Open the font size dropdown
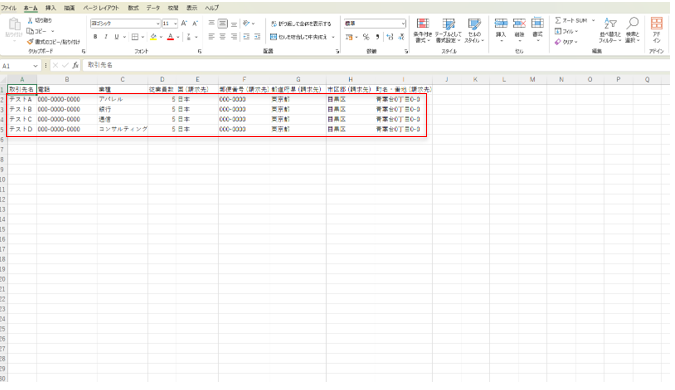 click(x=175, y=24)
